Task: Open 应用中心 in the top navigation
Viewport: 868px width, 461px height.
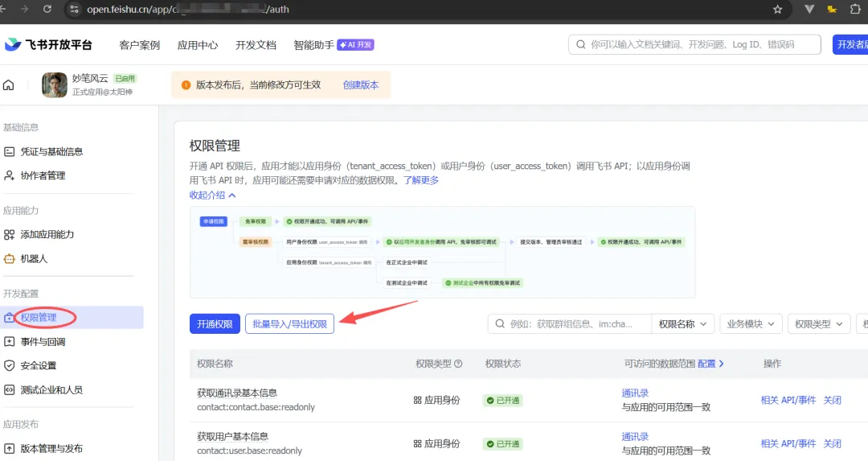Action: coord(198,45)
